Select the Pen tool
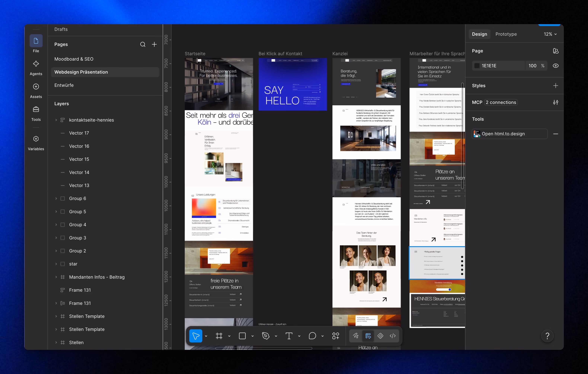The image size is (588, 374). point(266,336)
